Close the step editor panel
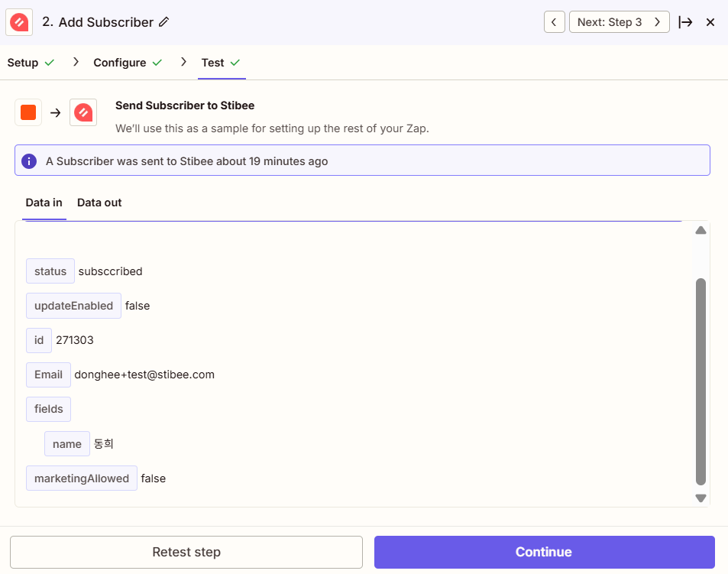Screen dimensions: 728x574 point(710,22)
